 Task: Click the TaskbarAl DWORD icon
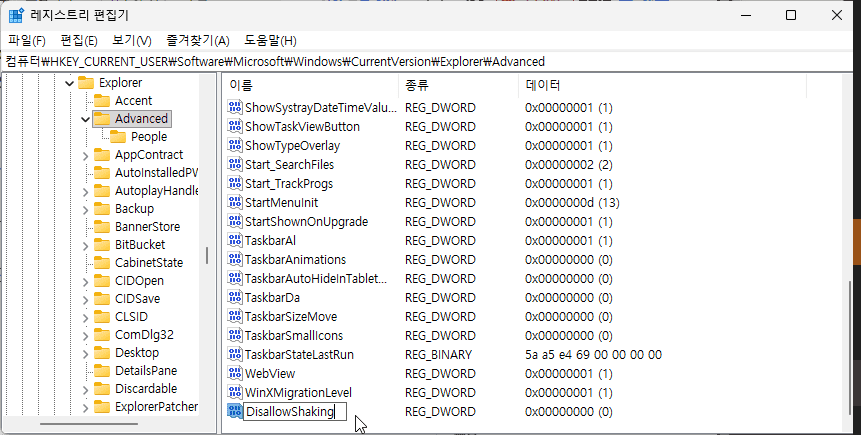click(235, 241)
